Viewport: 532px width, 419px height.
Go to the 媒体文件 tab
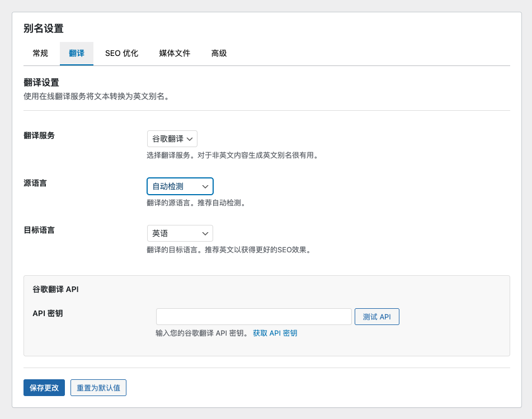(x=175, y=54)
